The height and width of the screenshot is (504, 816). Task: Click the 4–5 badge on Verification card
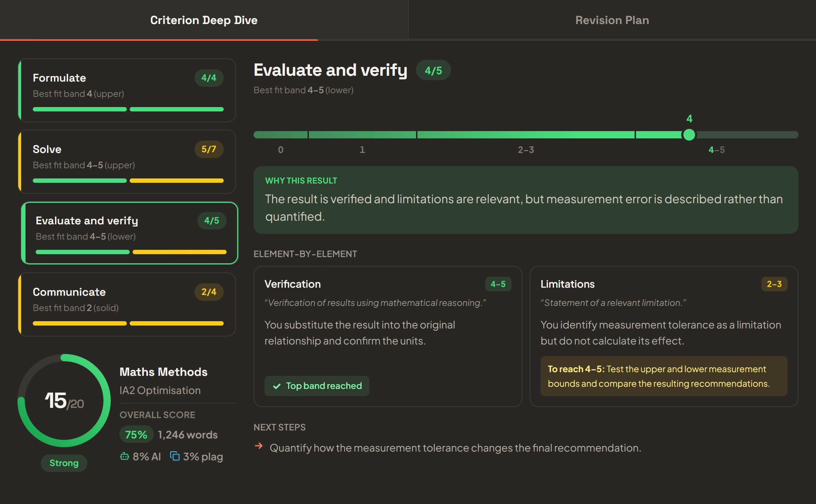[498, 284]
